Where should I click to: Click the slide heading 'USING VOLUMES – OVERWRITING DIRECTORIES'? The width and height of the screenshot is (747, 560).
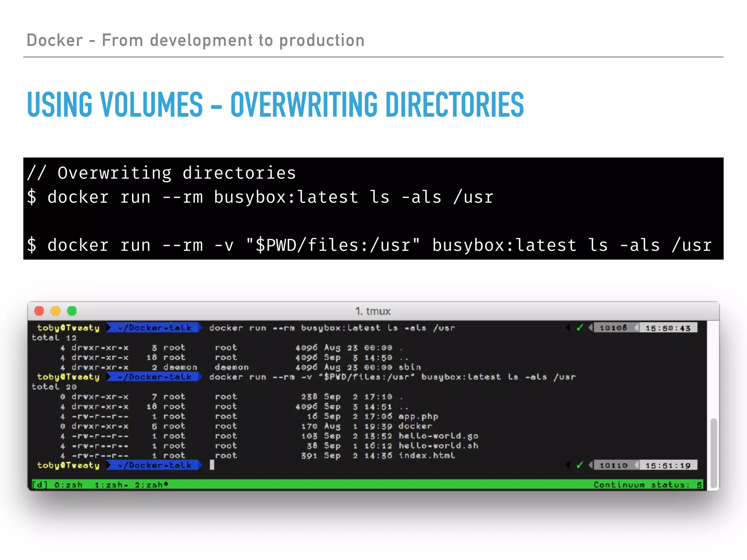point(275,105)
